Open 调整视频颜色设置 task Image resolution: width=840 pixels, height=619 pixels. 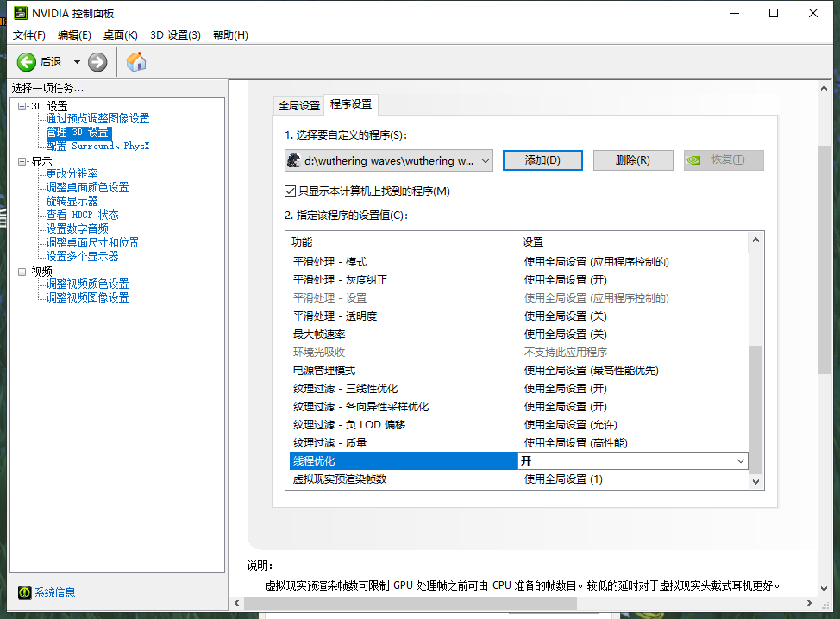[87, 284]
